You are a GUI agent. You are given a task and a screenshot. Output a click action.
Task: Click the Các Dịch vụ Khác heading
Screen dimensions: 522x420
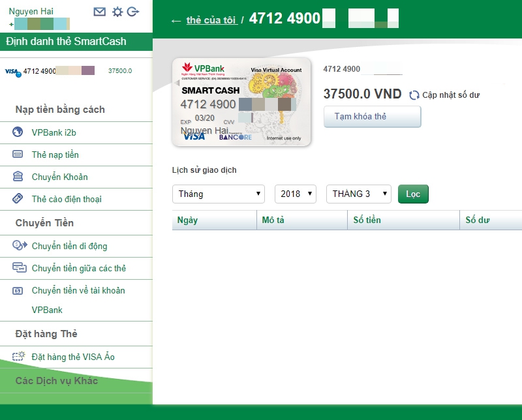click(57, 381)
